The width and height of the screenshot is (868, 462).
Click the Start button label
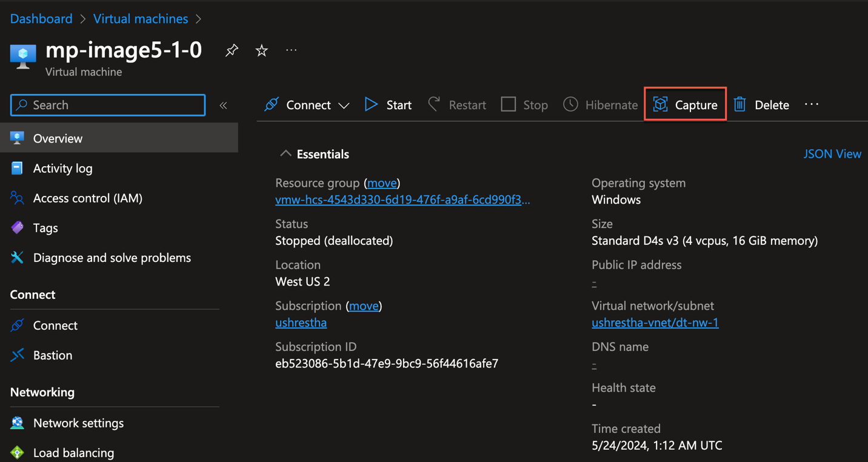click(x=399, y=105)
